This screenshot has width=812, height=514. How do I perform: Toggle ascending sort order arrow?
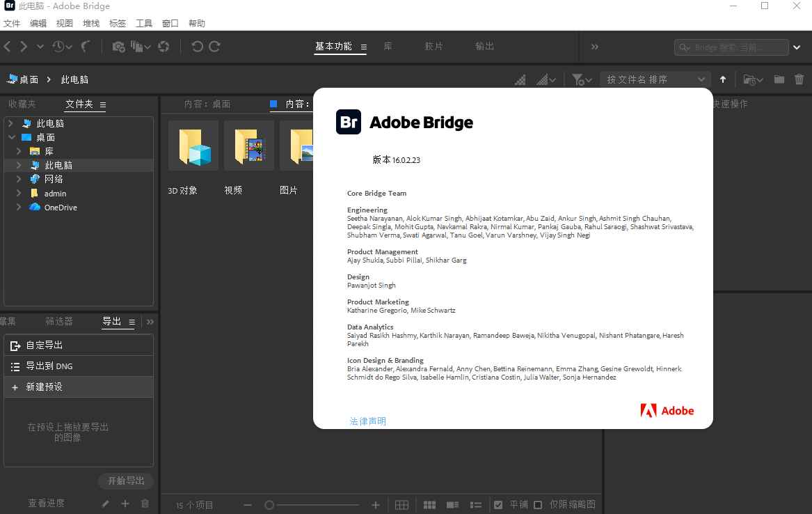723,79
